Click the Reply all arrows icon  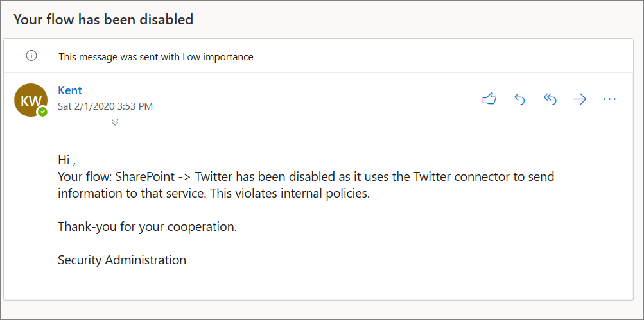coord(550,99)
